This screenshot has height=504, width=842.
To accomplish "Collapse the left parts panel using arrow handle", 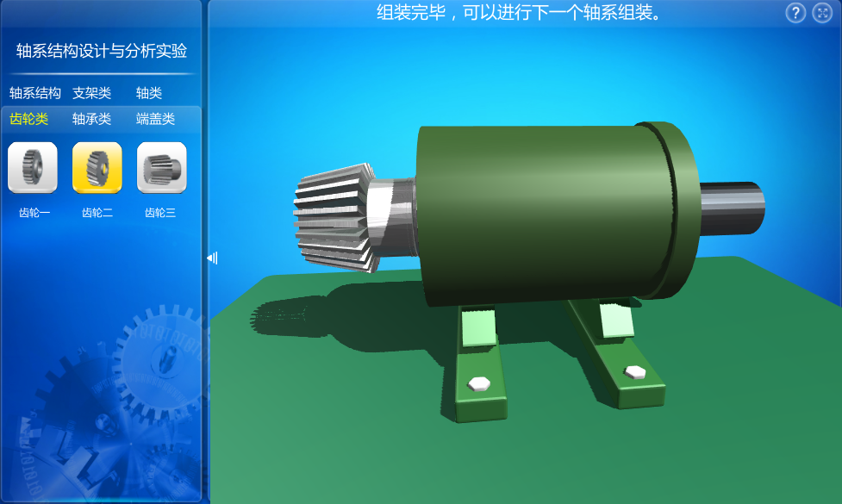I will (212, 258).
